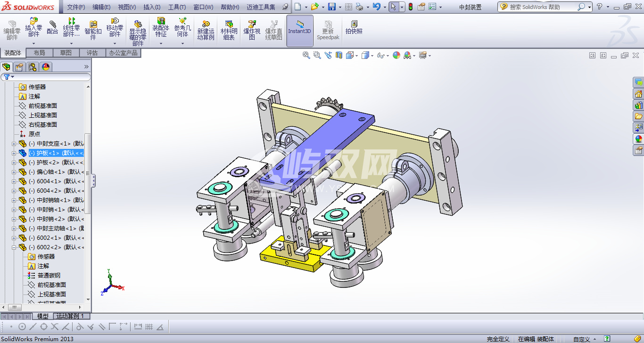Viewport: 644px width, 343px height.
Task: Open the 插入零部件 dropdown arrow
Action: [33, 43]
